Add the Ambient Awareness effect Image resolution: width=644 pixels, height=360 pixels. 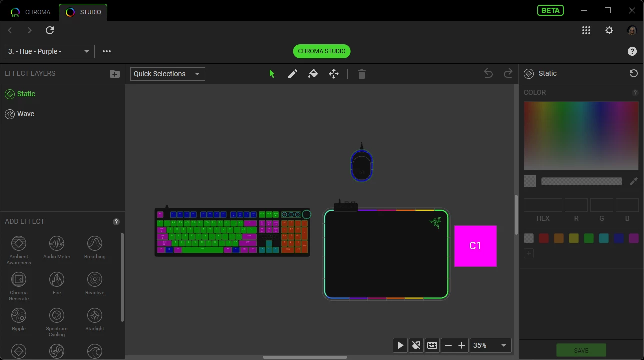[x=19, y=250]
